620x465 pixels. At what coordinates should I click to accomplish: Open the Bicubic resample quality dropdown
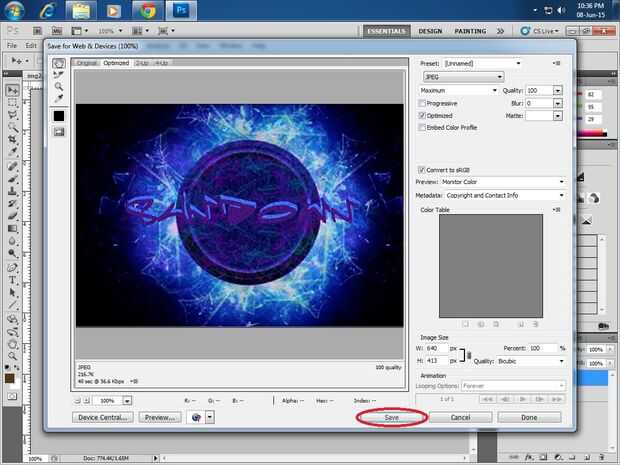pos(531,361)
